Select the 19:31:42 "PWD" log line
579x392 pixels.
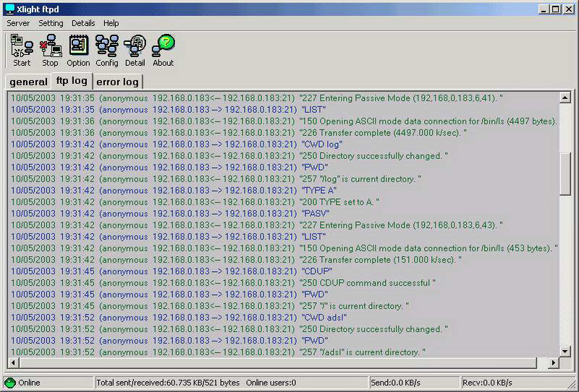click(x=169, y=167)
